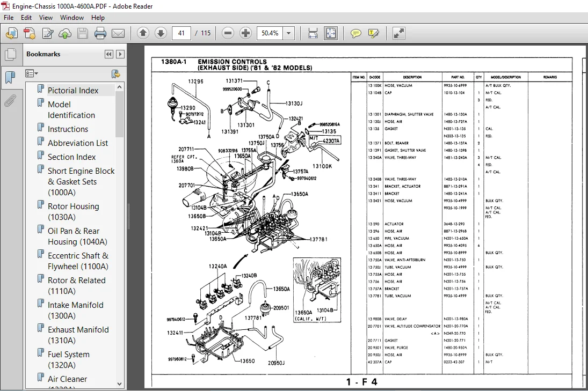Select the Highlight text tool
Viewport: 588px width, 391px height.
374,33
